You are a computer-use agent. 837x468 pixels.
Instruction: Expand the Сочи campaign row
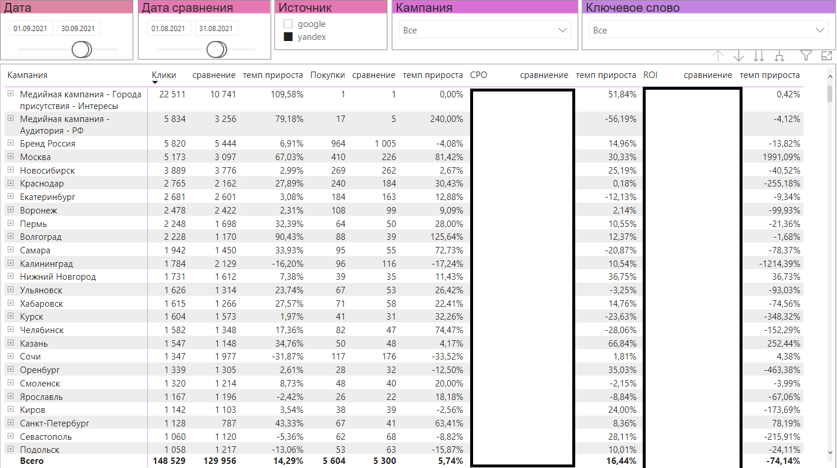coord(10,356)
